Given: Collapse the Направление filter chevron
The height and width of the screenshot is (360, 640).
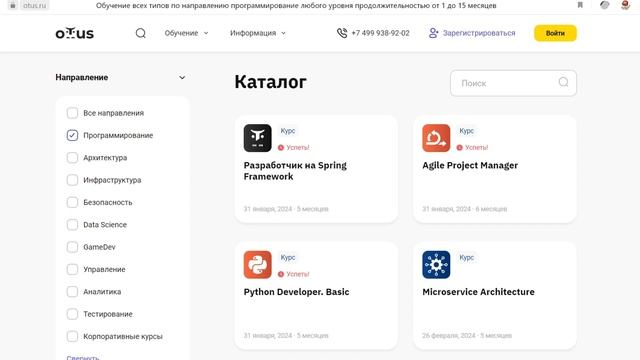Looking at the screenshot, I should coord(182,77).
